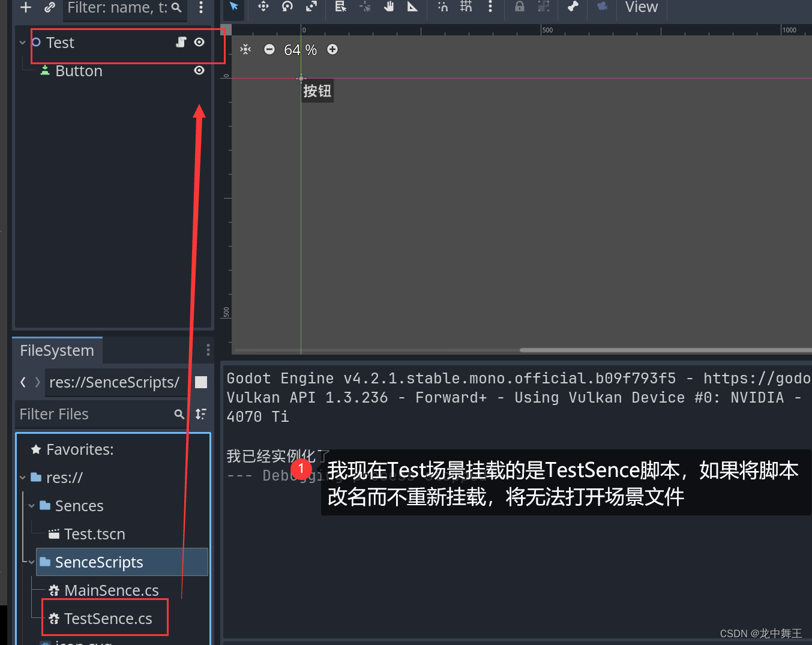Collapse the SenceScripts folder chevron
Viewport: 812px width, 645px height.
pos(32,562)
